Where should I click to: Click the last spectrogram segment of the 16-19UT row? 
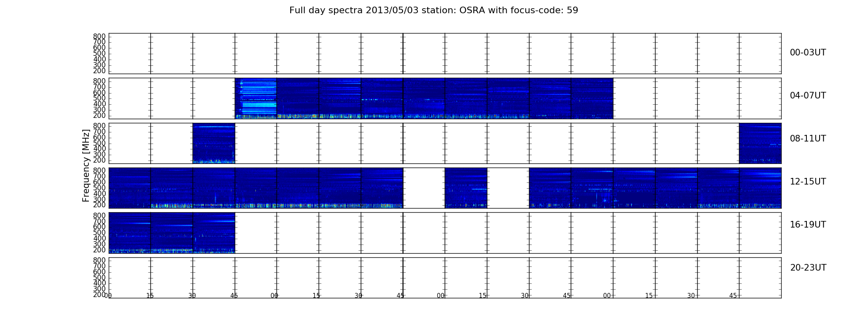pyautogui.click(x=214, y=233)
